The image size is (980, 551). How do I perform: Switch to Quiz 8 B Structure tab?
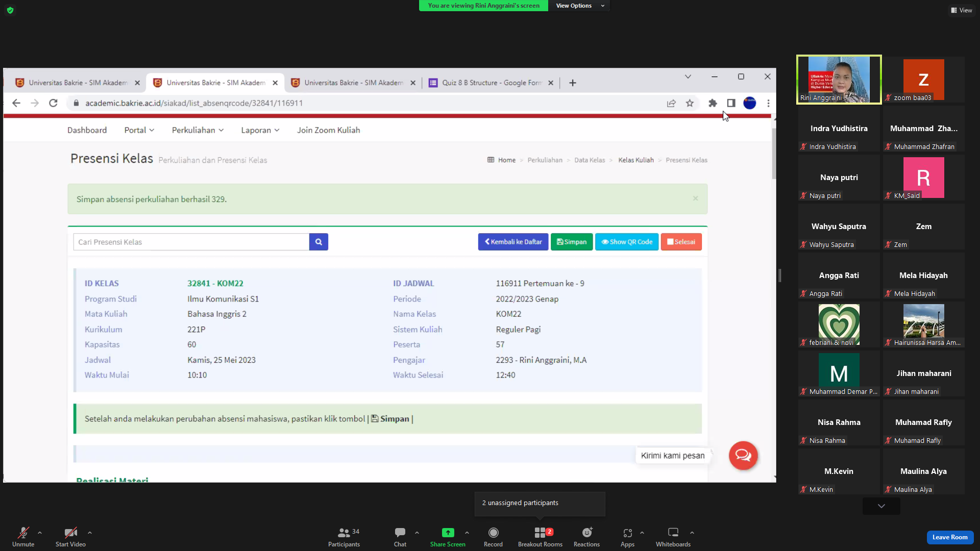(491, 83)
